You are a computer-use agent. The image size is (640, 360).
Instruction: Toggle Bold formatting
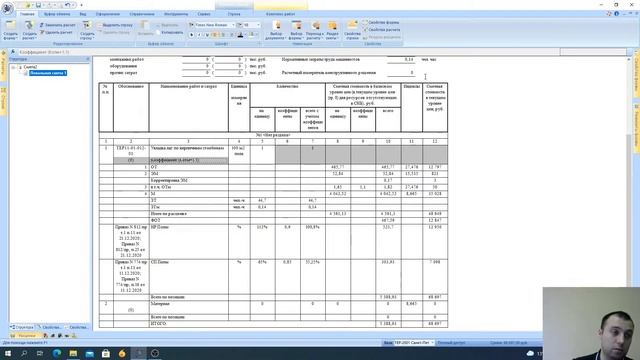[x=191, y=35]
